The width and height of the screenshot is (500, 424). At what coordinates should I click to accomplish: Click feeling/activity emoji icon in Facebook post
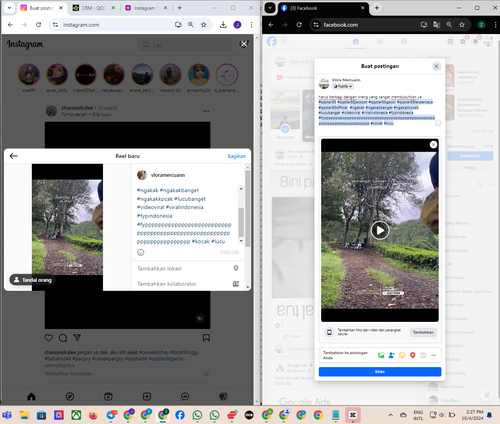(402, 355)
